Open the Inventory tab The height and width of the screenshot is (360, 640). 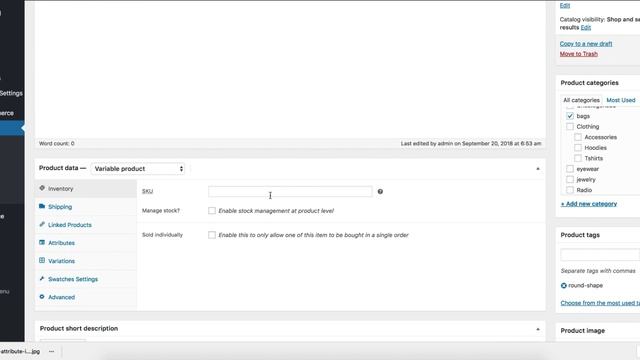click(x=86, y=189)
